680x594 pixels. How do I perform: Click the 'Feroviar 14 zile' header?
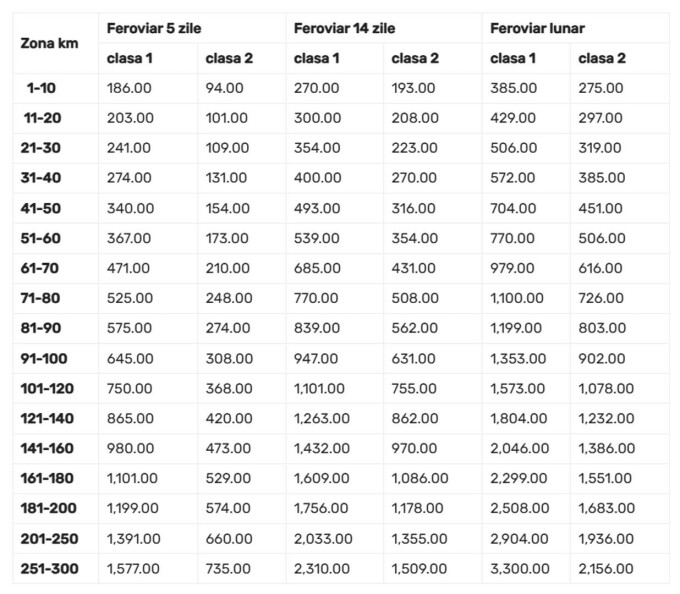tap(344, 27)
